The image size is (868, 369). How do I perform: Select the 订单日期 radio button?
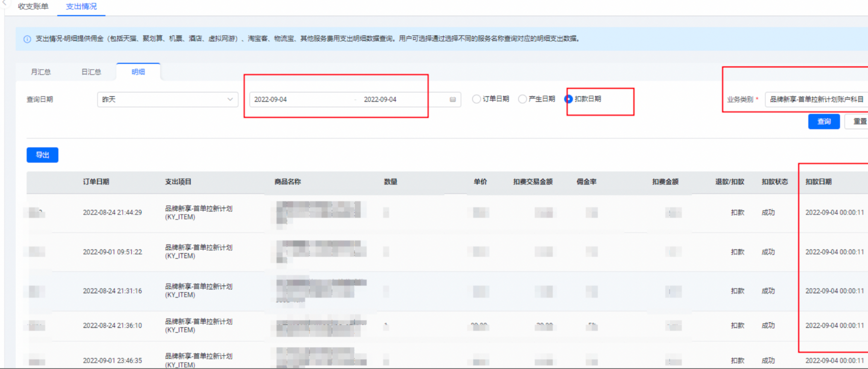(x=476, y=99)
